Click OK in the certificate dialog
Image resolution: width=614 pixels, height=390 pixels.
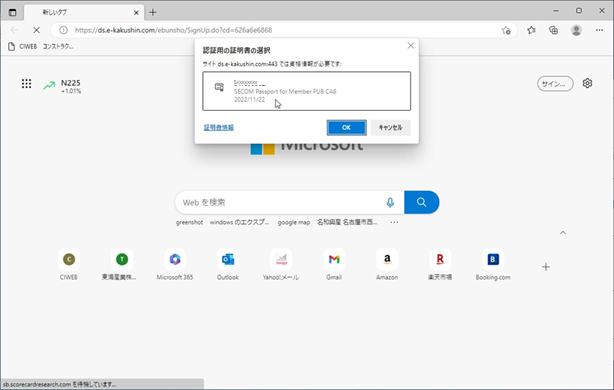click(347, 128)
